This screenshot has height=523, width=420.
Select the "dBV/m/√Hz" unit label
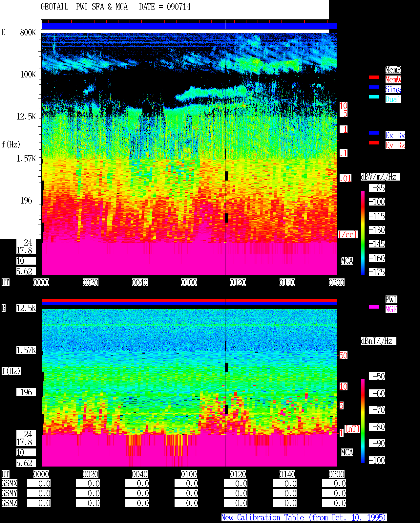[380, 177]
